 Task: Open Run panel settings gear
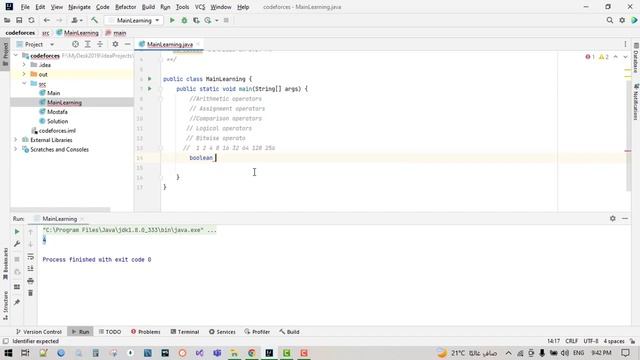coord(613,218)
